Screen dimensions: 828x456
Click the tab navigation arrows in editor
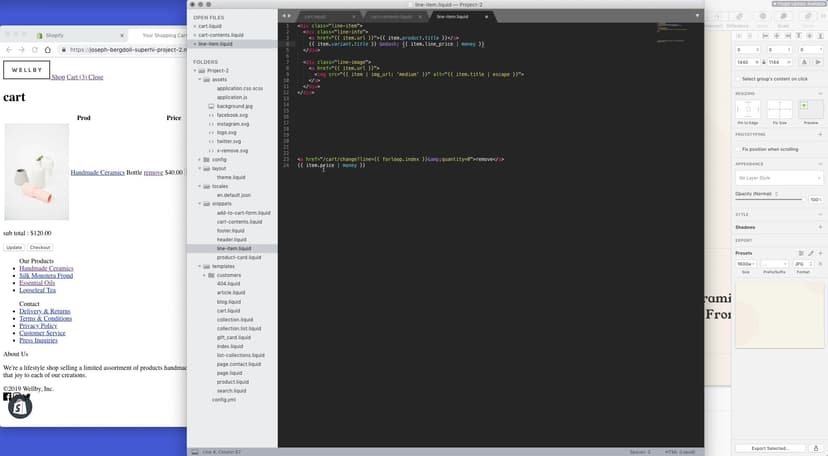coord(287,16)
